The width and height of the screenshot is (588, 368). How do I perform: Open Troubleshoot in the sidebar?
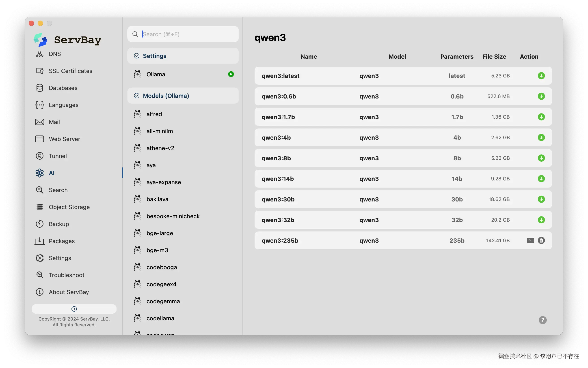click(x=67, y=275)
